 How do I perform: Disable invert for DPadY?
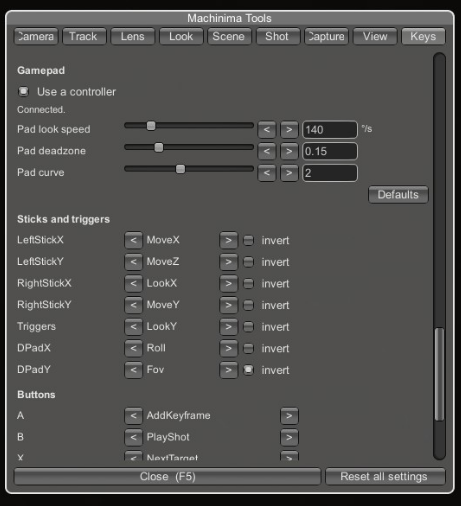[x=248, y=370]
